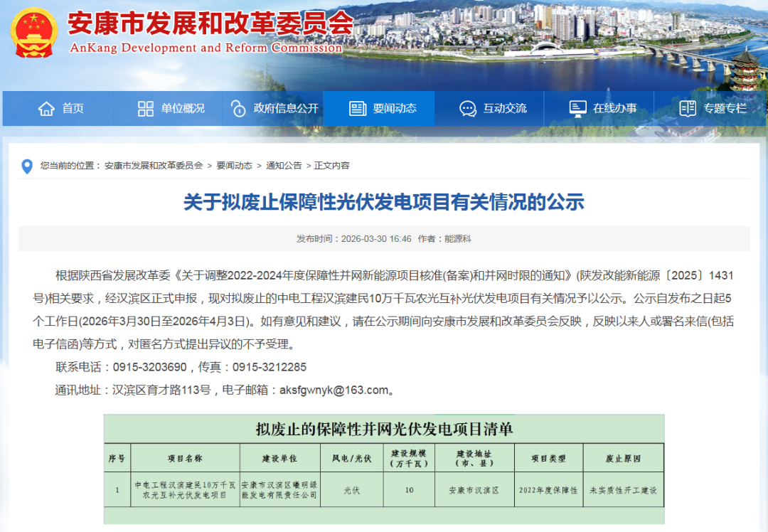Open the 首页 navigation menu item
The height and width of the screenshot is (532, 768).
click(73, 109)
